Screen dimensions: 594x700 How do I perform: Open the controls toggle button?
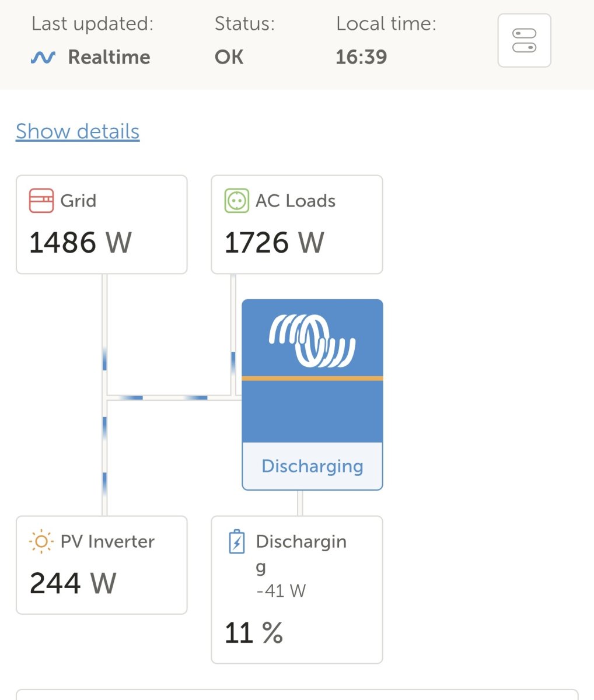tap(524, 40)
